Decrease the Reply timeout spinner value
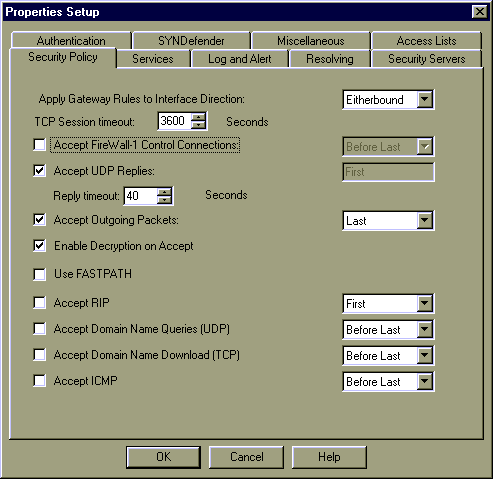Screen dimensions: 493x479 point(164,200)
